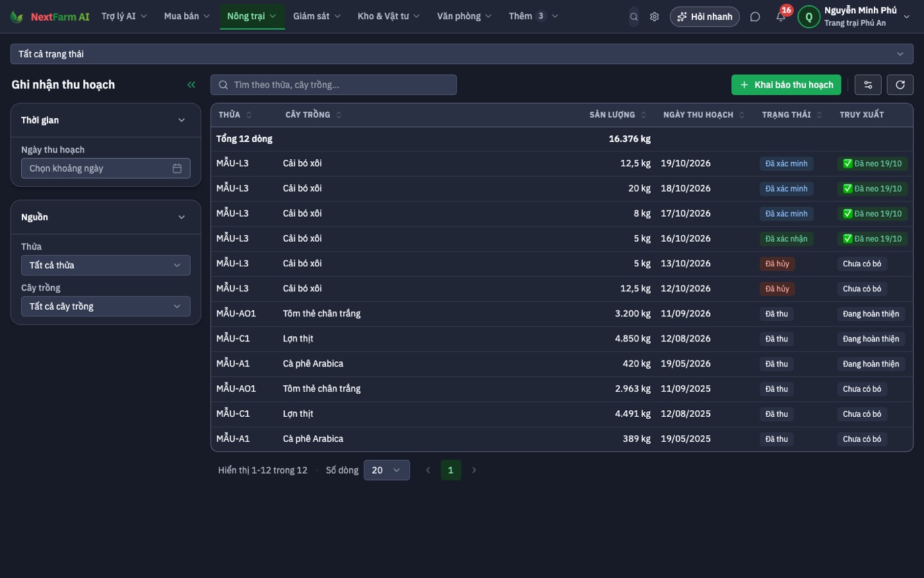Click the user avatar circle Q

click(x=808, y=17)
